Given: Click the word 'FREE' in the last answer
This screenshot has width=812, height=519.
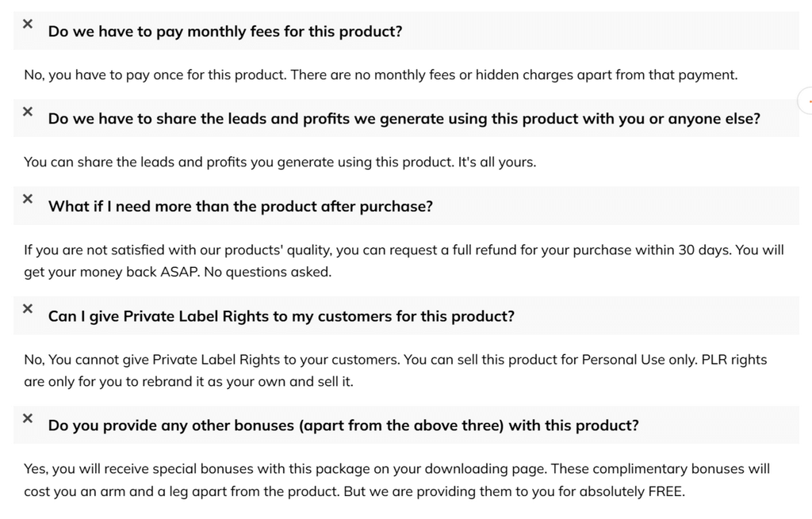Looking at the screenshot, I should 665,491.
